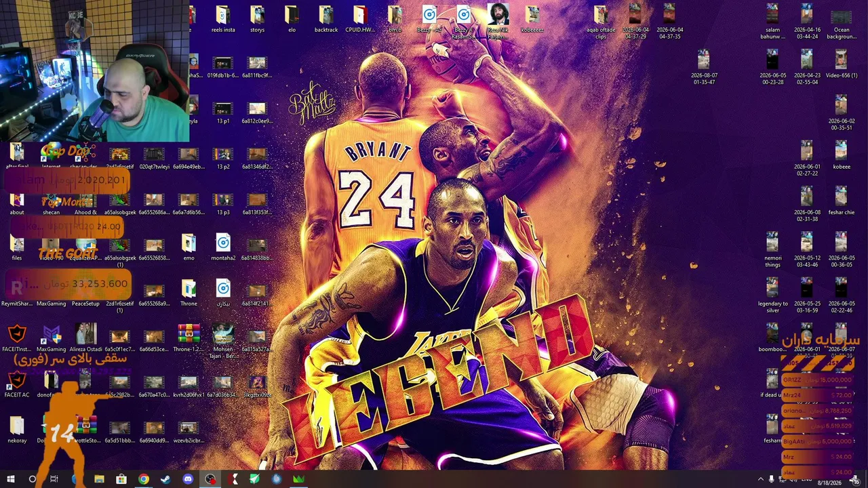Select video file 2026-06-04 04-37-29

(635, 22)
